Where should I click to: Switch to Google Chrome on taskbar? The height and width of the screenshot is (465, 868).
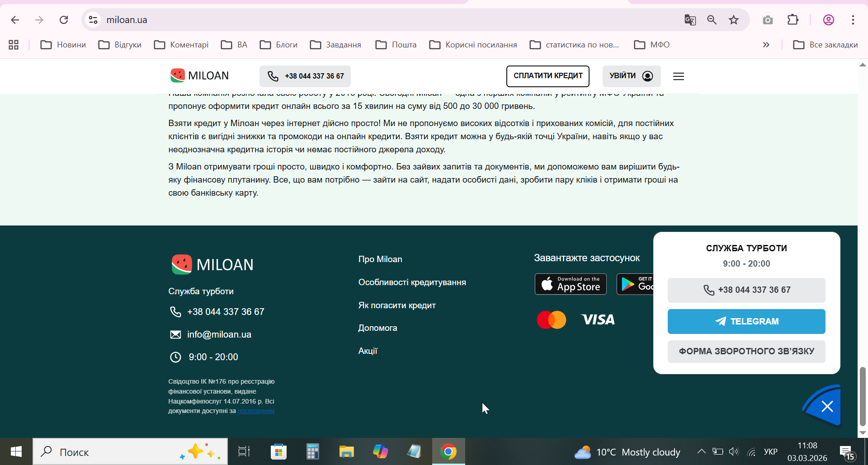448,451
